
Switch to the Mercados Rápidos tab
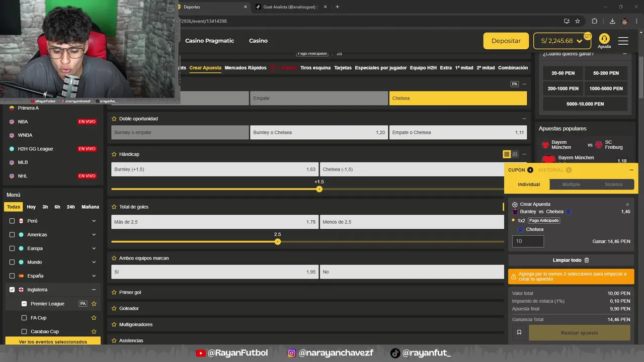pyautogui.click(x=246, y=68)
